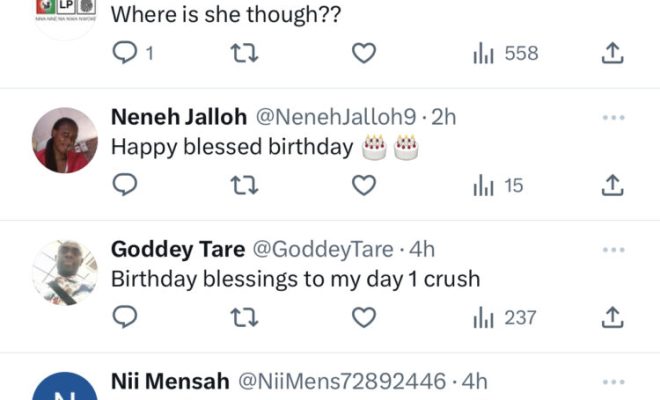Reply to Goddey Tare's tweet

pos(125,318)
